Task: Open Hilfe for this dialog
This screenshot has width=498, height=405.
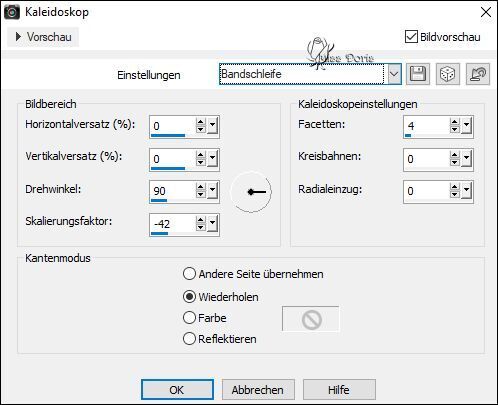Action: click(339, 389)
